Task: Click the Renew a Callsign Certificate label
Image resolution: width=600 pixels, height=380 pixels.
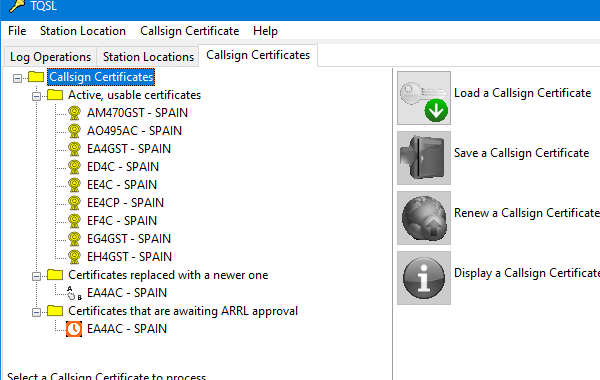Action: [x=527, y=213]
